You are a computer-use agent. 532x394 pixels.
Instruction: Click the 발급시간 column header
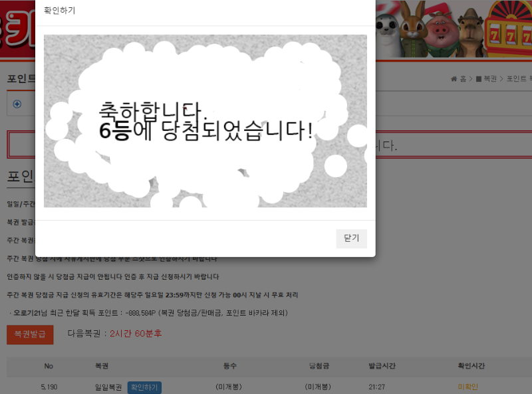[382, 366]
